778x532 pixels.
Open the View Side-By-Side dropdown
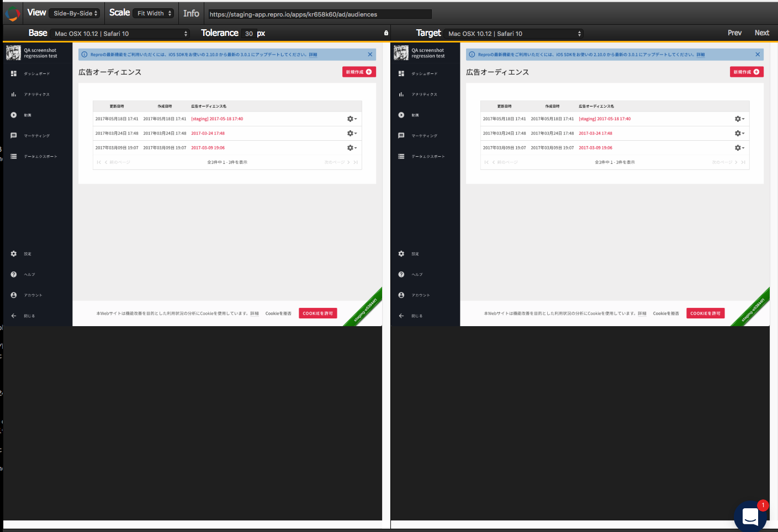[75, 13]
